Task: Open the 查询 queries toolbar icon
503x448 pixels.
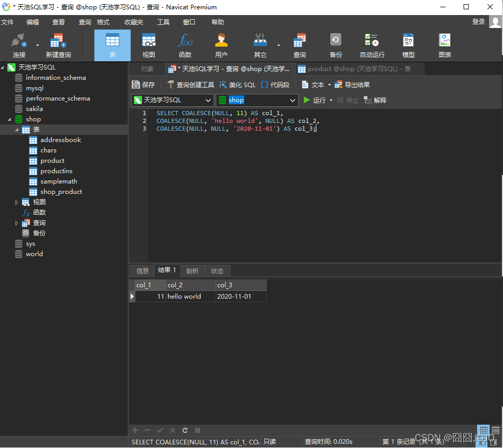Action: (x=300, y=45)
